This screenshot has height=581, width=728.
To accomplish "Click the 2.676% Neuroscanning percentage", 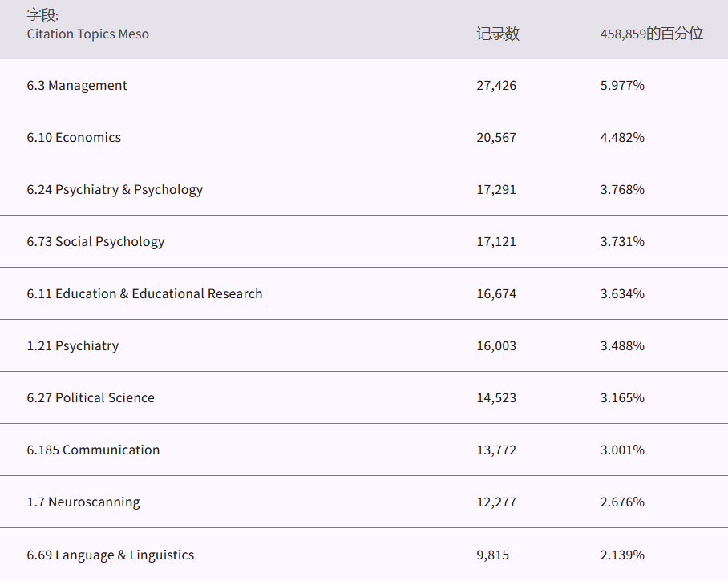I will point(622,502).
